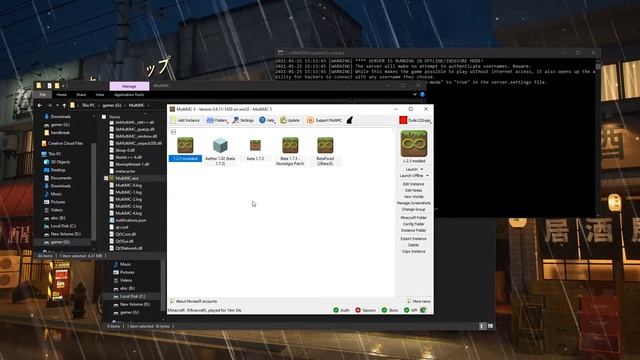This screenshot has width=640, height=360.
Task: Click the API status indicator
Action: 411,310
